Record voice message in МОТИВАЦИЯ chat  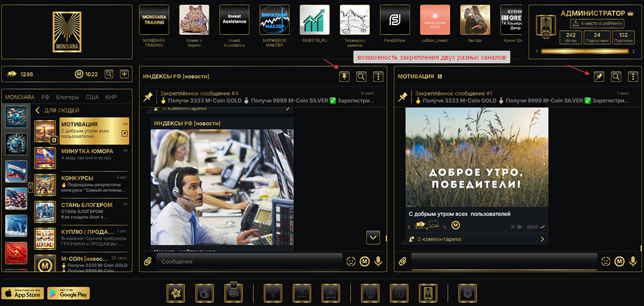633,262
